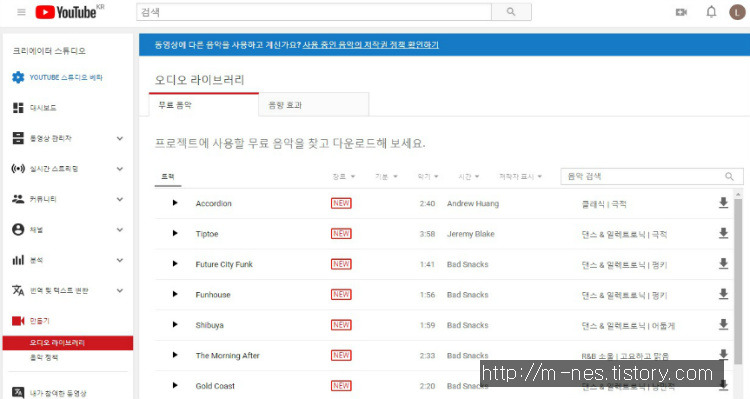This screenshot has height=399, width=750.
Task: Click the analytics bar chart icon
Action: click(18, 260)
